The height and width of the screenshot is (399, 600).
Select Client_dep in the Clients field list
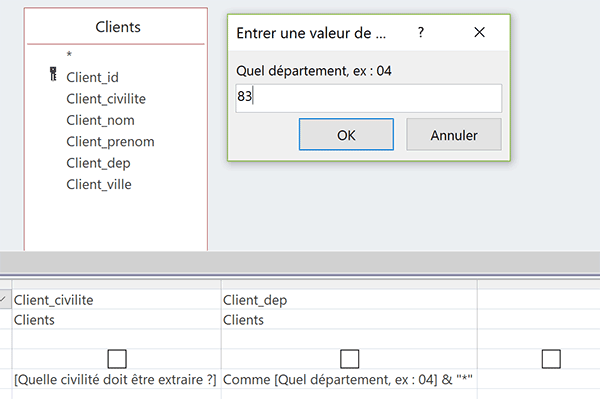(x=98, y=163)
